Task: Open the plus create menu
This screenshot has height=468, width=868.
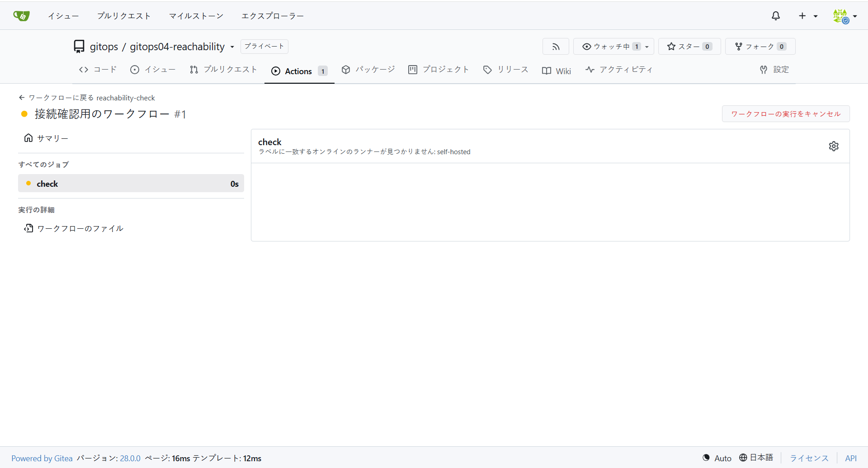Action: pos(807,16)
